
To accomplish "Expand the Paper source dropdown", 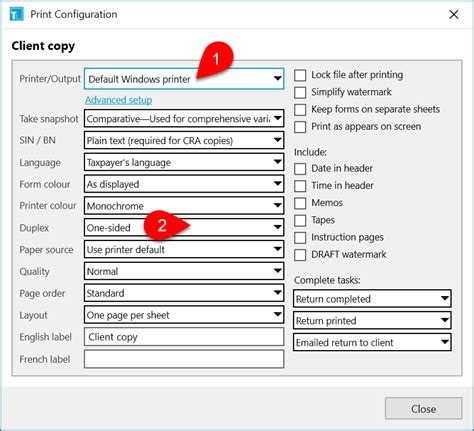I will (184, 249).
